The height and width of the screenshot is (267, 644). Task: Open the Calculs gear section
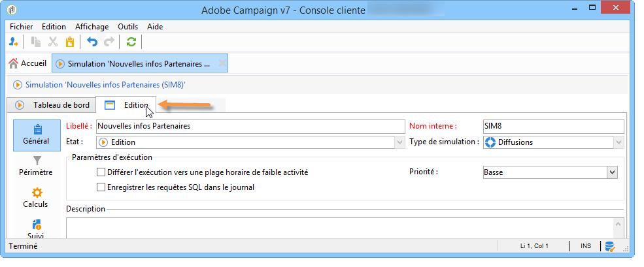pyautogui.click(x=36, y=198)
